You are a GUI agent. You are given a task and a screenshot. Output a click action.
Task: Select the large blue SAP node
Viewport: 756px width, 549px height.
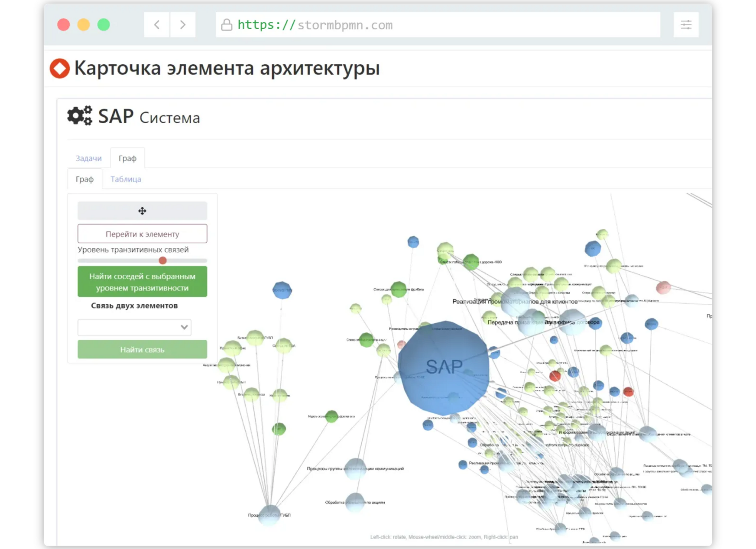coord(444,367)
